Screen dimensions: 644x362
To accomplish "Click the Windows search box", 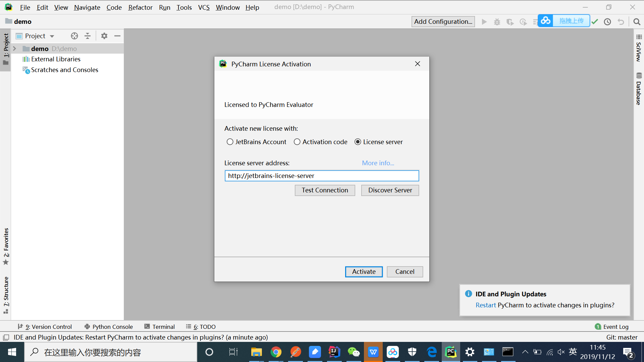I will click(x=111, y=352).
